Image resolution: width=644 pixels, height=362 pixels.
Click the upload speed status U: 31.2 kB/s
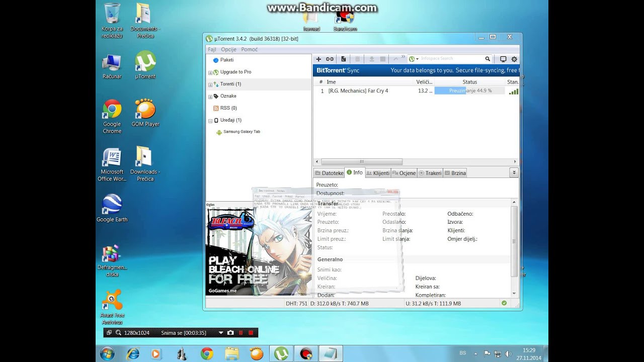click(433, 304)
